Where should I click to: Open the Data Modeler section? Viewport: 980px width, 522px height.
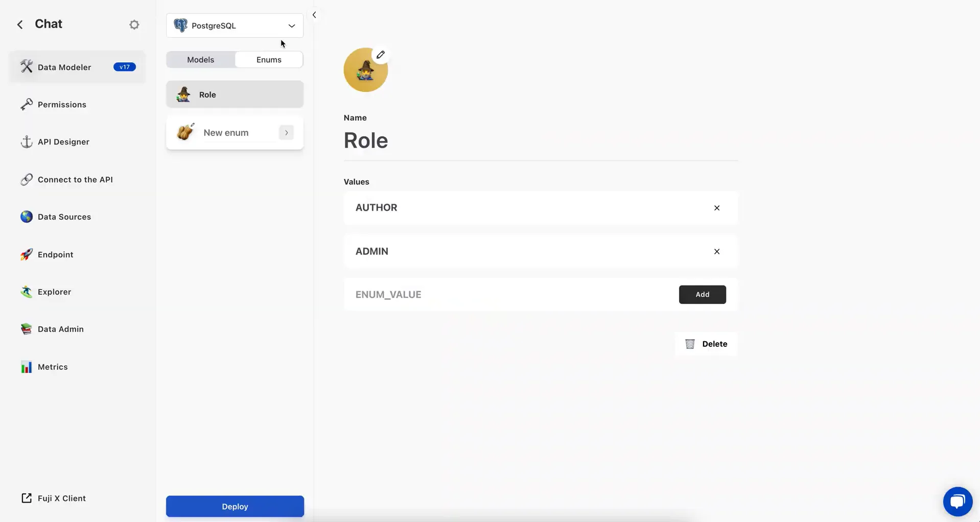(77, 67)
